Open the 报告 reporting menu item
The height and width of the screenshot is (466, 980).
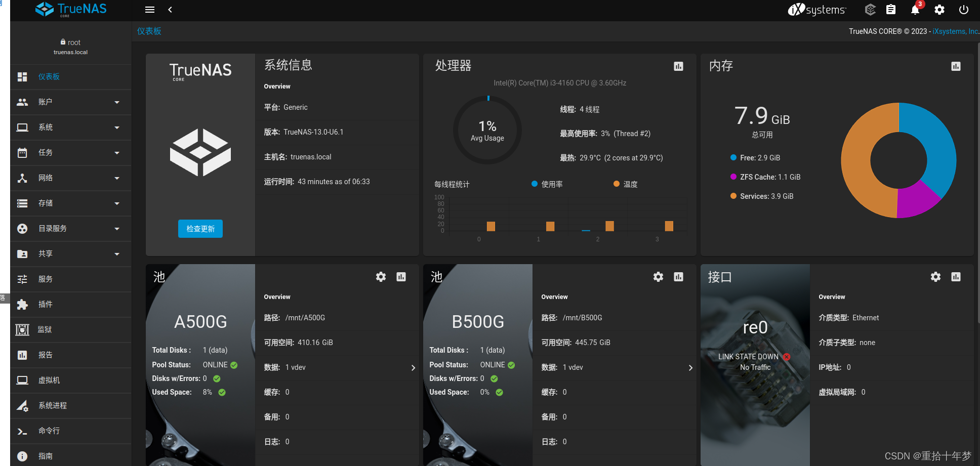[x=70, y=355]
